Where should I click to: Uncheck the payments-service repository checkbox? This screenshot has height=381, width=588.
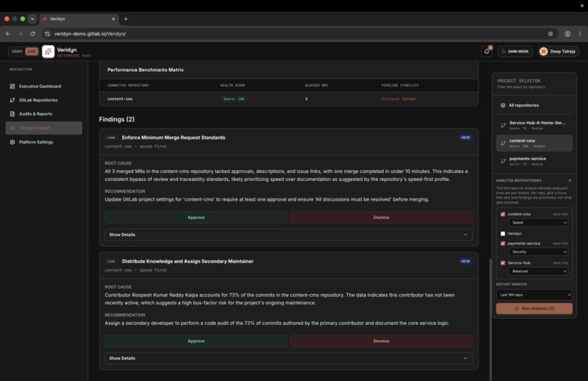pyautogui.click(x=503, y=243)
